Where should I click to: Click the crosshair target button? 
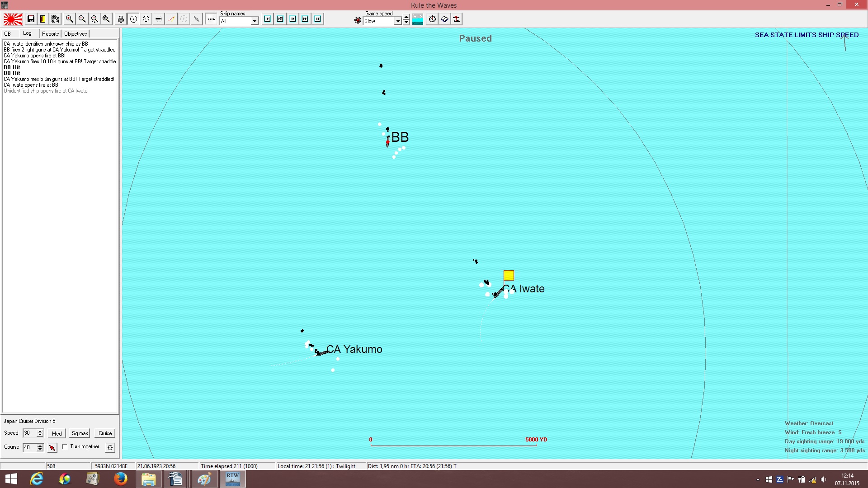110,448
